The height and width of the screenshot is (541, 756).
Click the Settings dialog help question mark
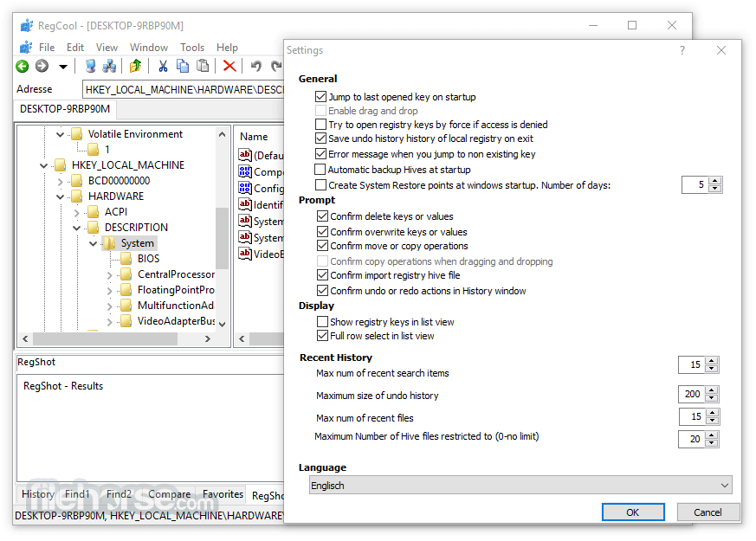682,50
